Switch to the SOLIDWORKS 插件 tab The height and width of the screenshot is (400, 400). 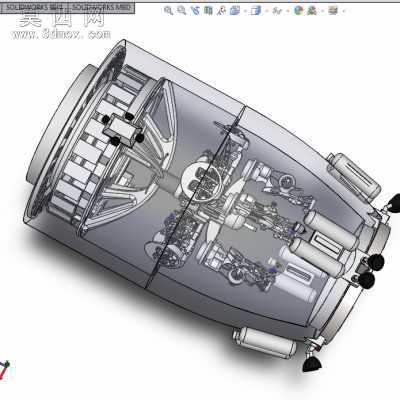(x=34, y=8)
